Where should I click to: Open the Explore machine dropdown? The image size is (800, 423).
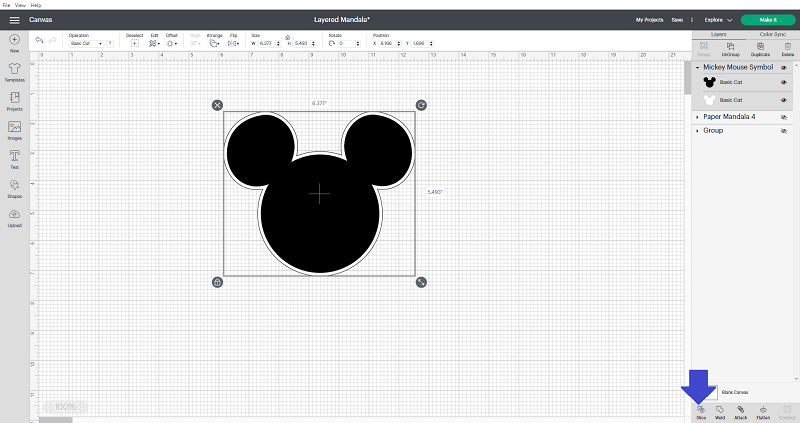coord(718,20)
